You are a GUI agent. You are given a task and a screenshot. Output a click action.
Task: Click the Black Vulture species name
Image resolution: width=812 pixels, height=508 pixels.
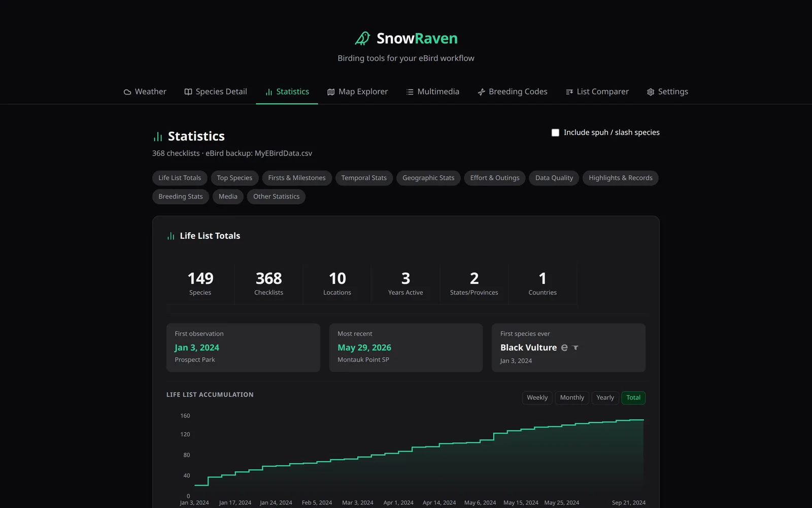tap(528, 347)
